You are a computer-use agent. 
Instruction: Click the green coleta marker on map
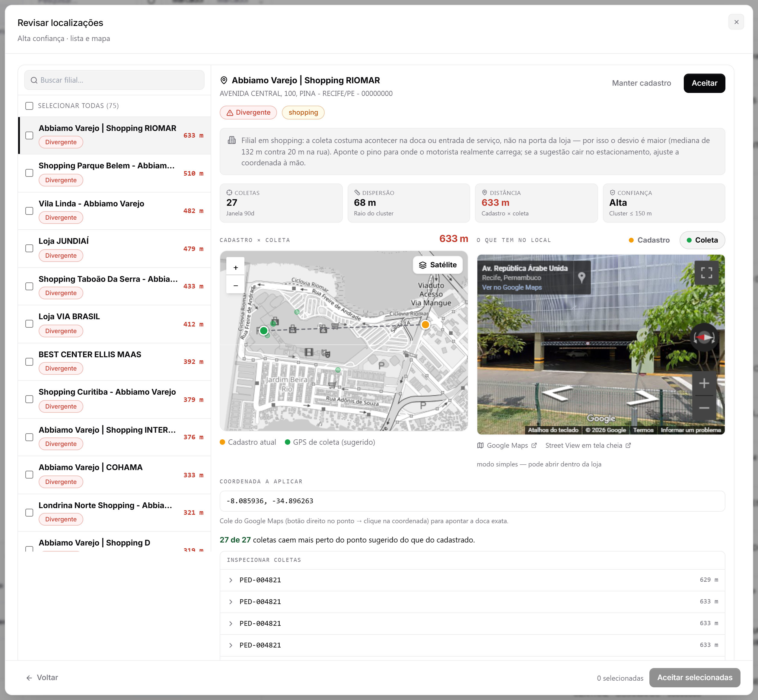tap(264, 330)
